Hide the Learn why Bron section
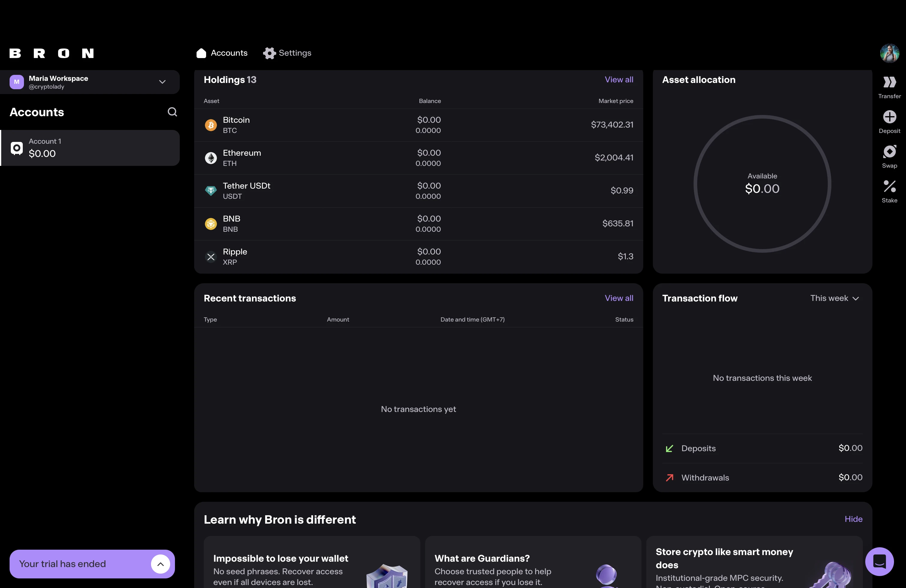 click(x=854, y=519)
